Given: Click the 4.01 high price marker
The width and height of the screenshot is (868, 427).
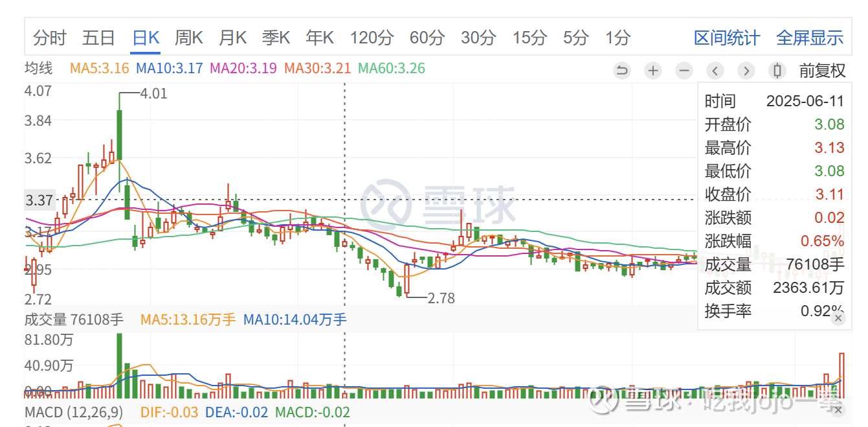Looking at the screenshot, I should [x=153, y=93].
